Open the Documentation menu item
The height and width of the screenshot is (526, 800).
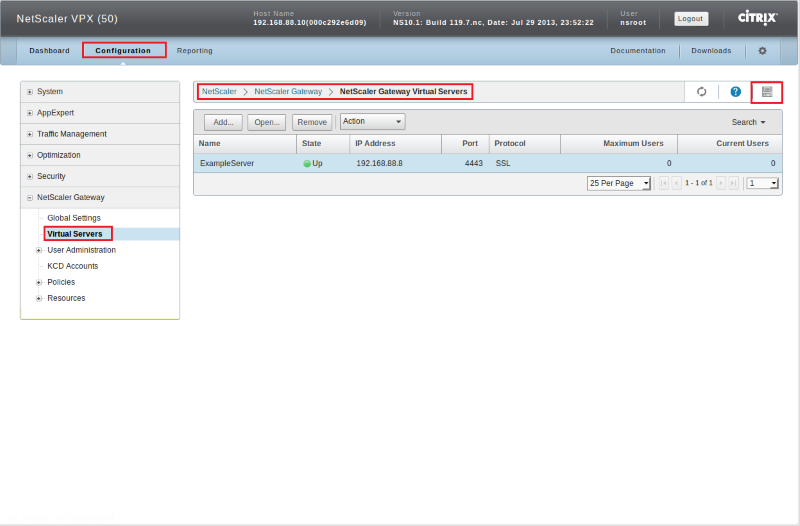point(638,51)
